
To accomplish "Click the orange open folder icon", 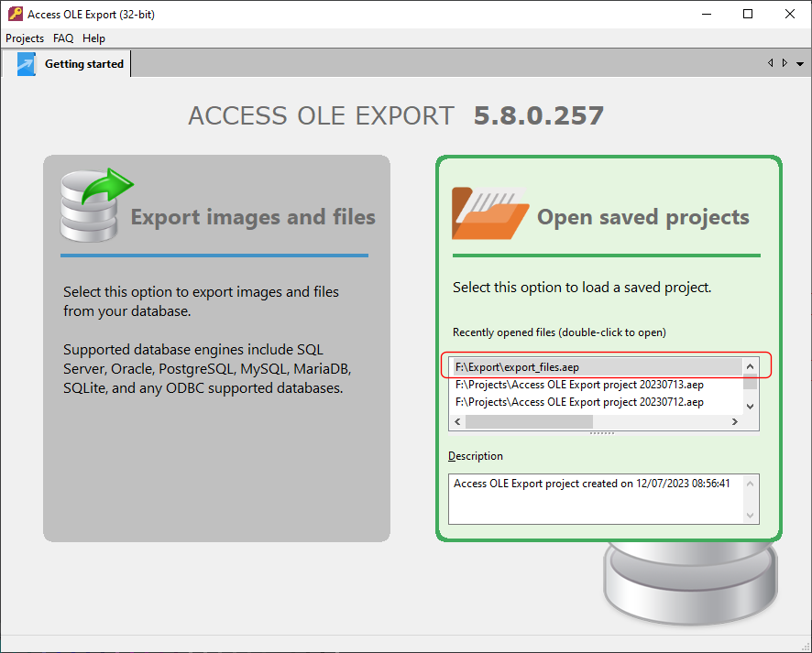I will click(x=489, y=212).
